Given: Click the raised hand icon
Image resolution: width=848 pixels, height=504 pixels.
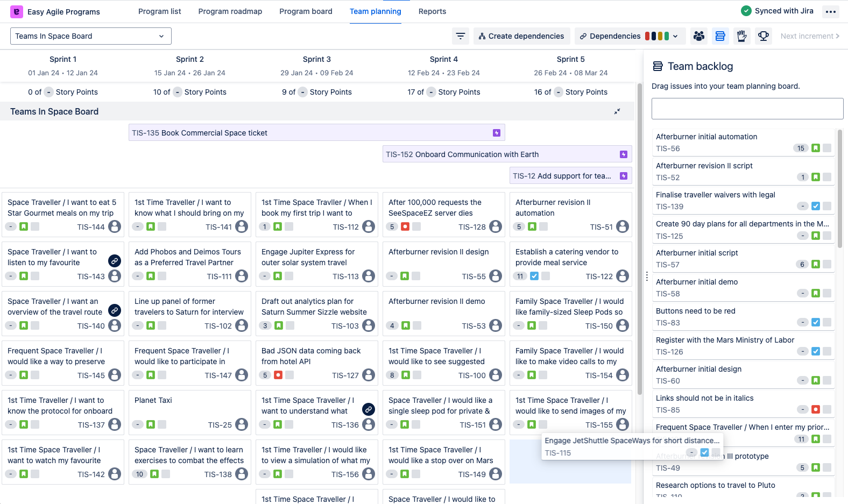Looking at the screenshot, I should (741, 36).
